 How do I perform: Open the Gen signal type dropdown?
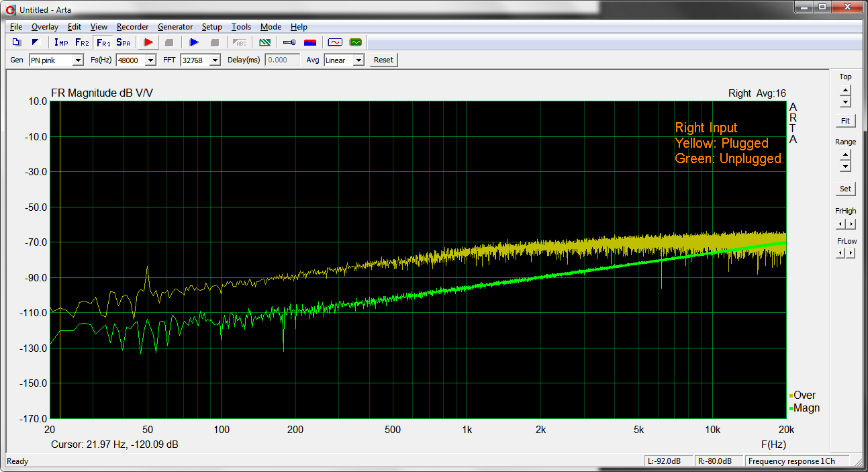click(x=78, y=60)
